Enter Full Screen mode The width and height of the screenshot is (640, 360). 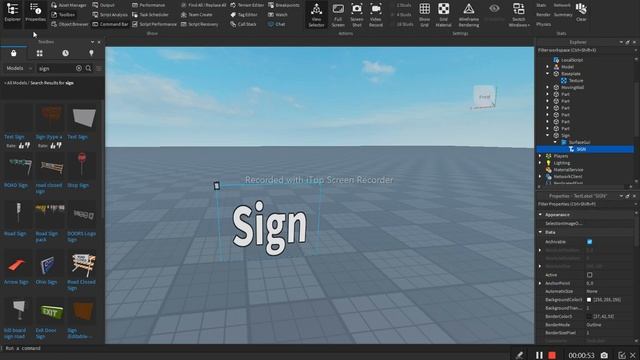[x=338, y=15]
